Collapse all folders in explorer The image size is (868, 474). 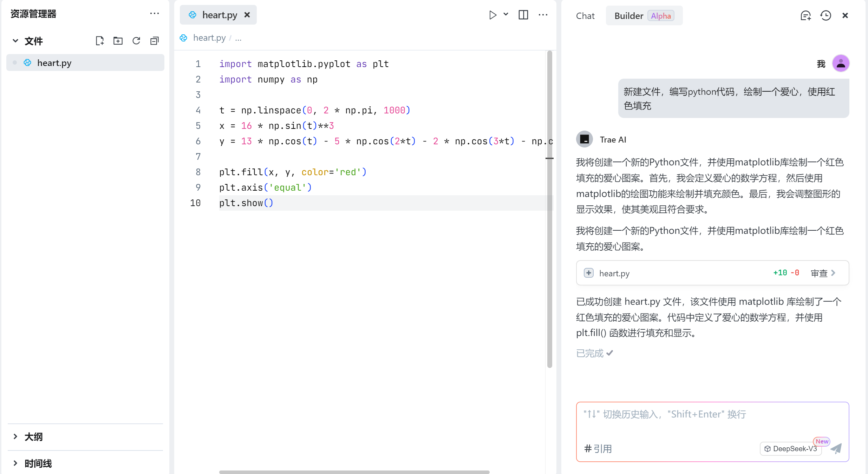[x=155, y=40]
